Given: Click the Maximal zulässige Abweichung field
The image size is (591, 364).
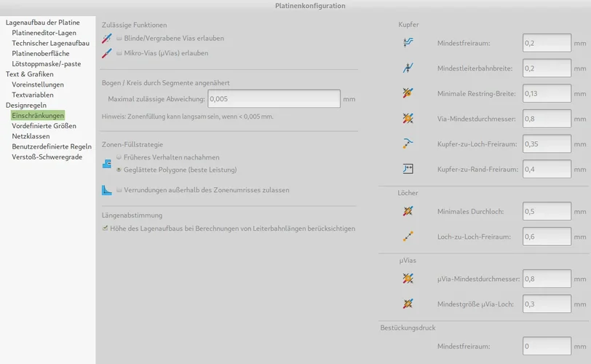Looking at the screenshot, I should coord(274,99).
